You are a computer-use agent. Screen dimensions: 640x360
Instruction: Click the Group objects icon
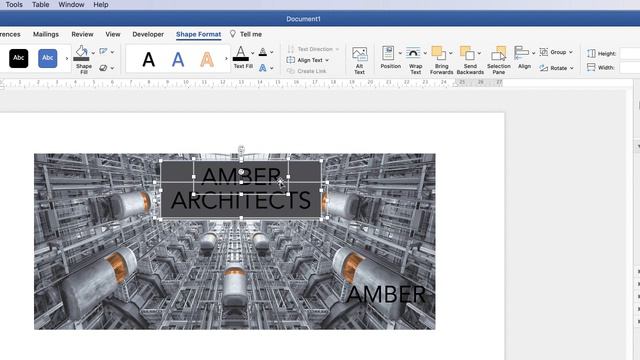(544, 52)
